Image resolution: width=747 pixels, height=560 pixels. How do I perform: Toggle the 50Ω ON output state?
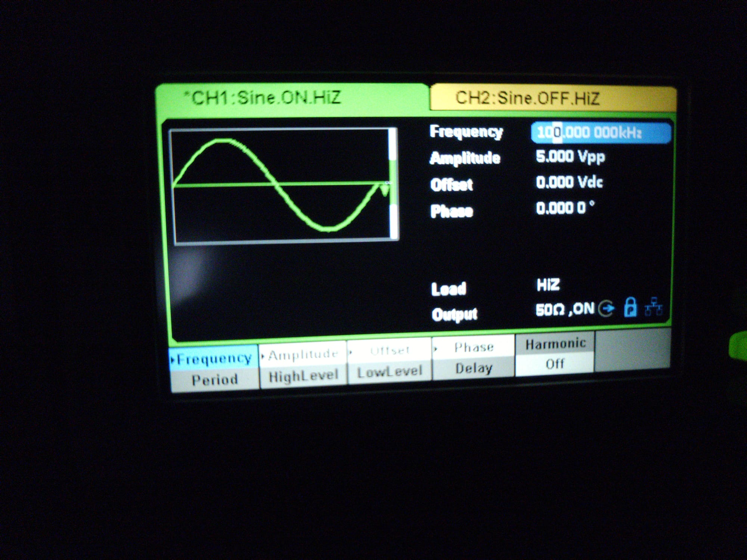pos(565,309)
